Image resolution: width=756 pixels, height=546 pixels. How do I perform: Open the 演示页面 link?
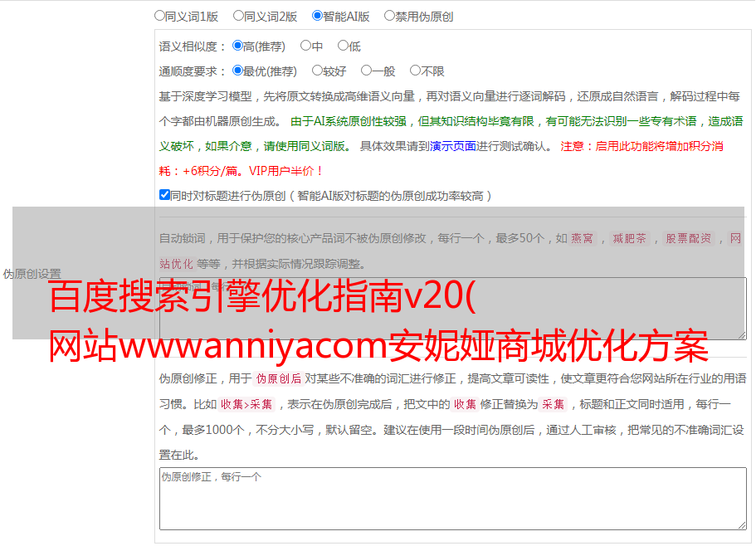pyautogui.click(x=452, y=146)
